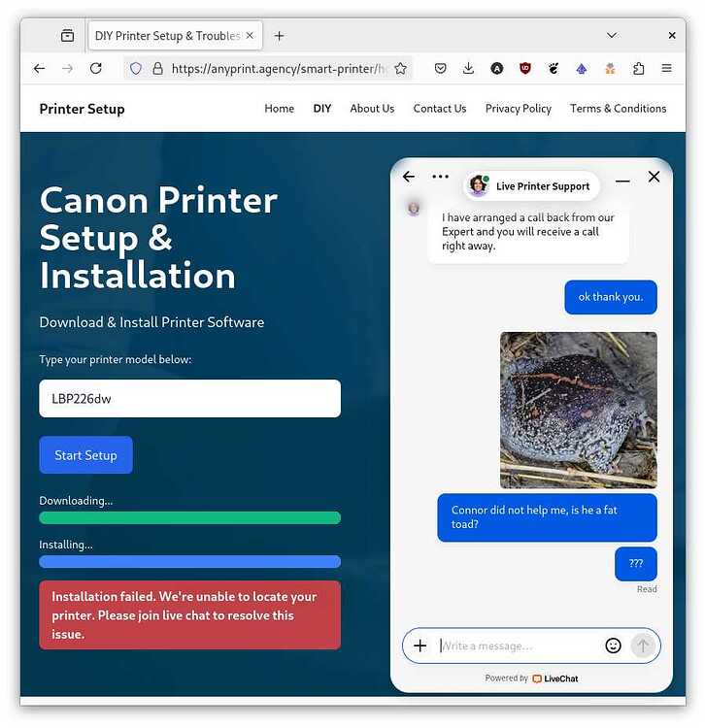
Task: Click the green Downloading progress bar
Action: click(190, 517)
